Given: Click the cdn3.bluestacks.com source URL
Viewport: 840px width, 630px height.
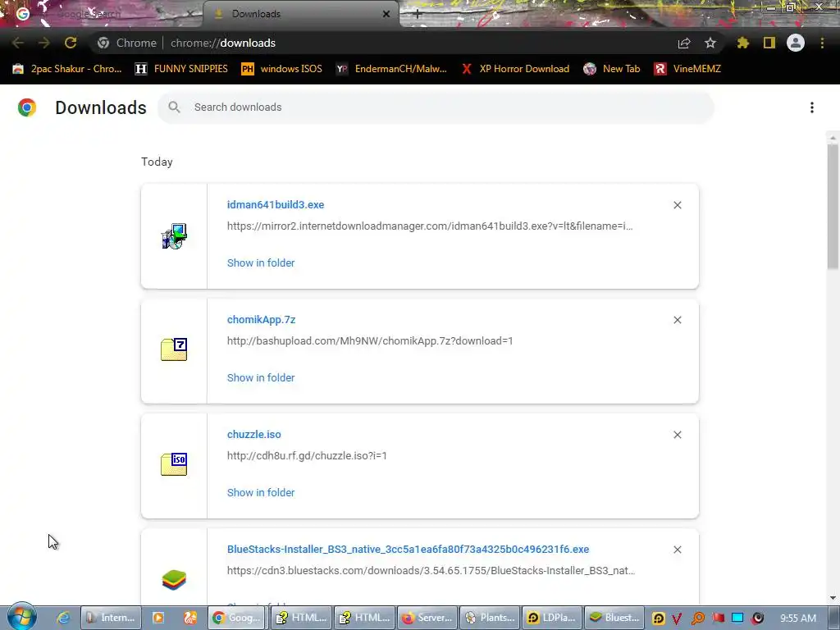Looking at the screenshot, I should pos(431,571).
